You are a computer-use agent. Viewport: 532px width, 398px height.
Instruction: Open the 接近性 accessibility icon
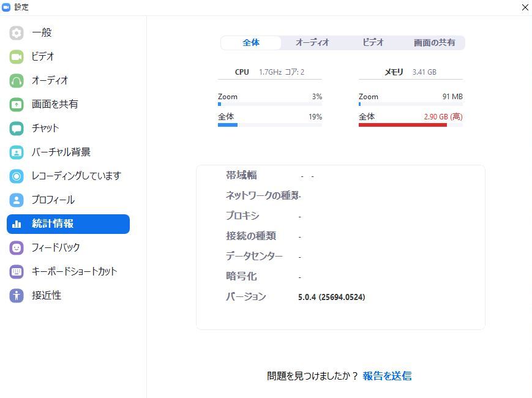click(17, 296)
